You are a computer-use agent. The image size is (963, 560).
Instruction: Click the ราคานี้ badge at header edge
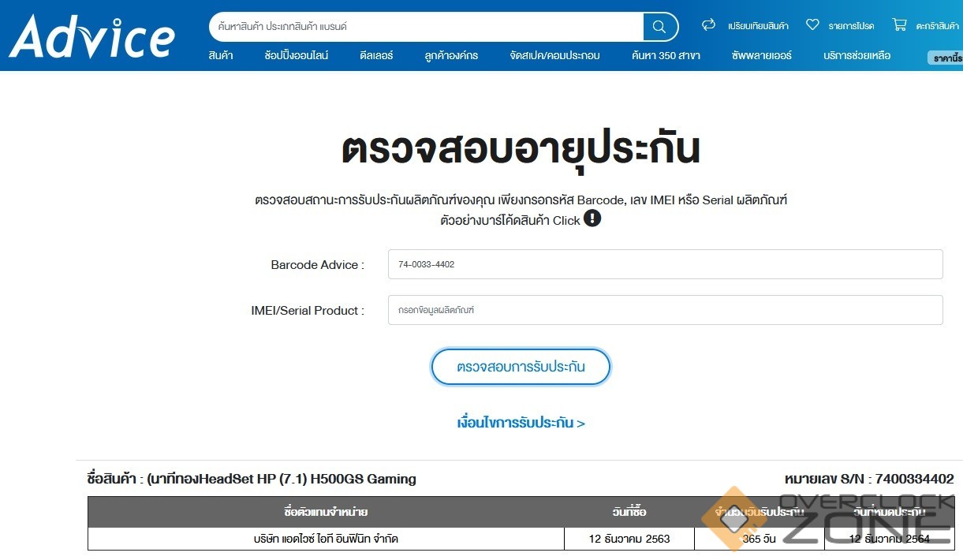pos(946,58)
